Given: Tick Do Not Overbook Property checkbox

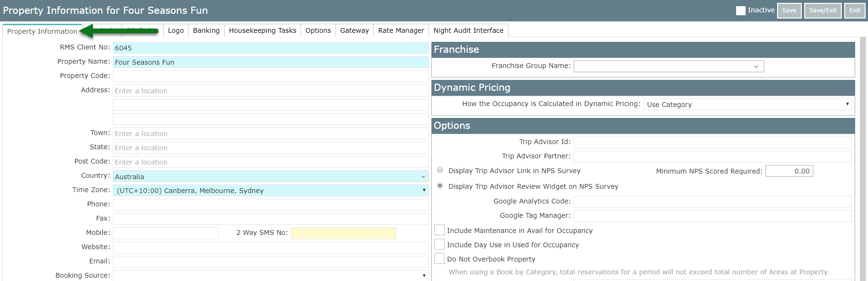Looking at the screenshot, I should point(439,259).
